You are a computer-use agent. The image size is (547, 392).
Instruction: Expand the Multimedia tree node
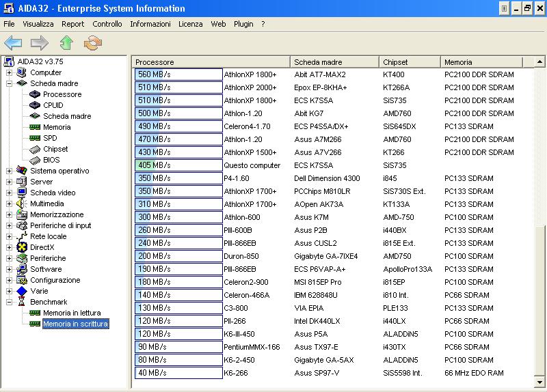point(9,204)
